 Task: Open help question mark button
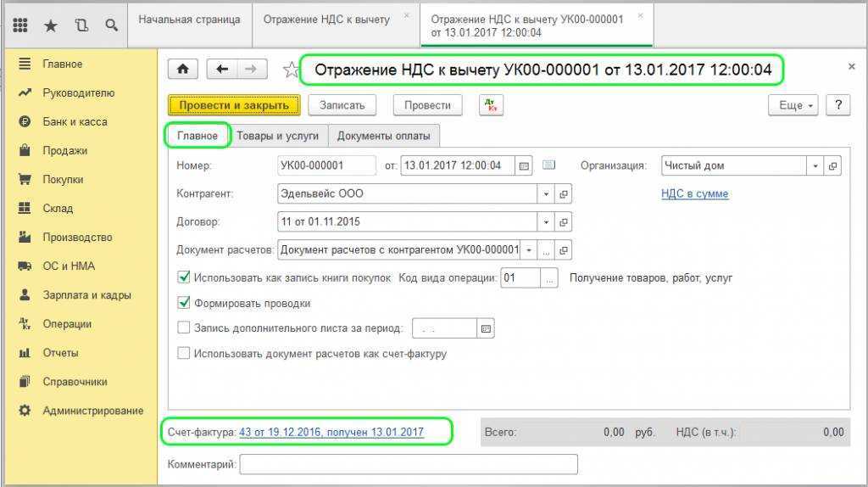[838, 105]
